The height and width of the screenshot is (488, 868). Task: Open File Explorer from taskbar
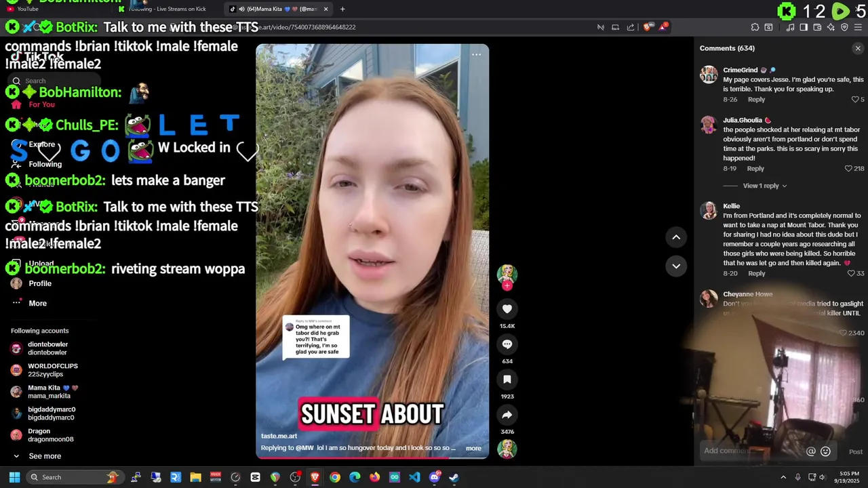pyautogui.click(x=195, y=477)
